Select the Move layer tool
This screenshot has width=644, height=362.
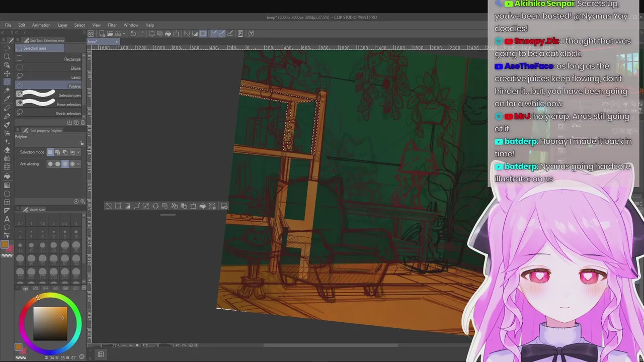pyautogui.click(x=7, y=73)
